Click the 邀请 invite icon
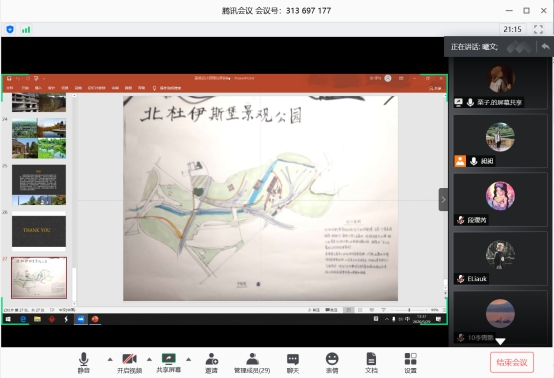 211,363
